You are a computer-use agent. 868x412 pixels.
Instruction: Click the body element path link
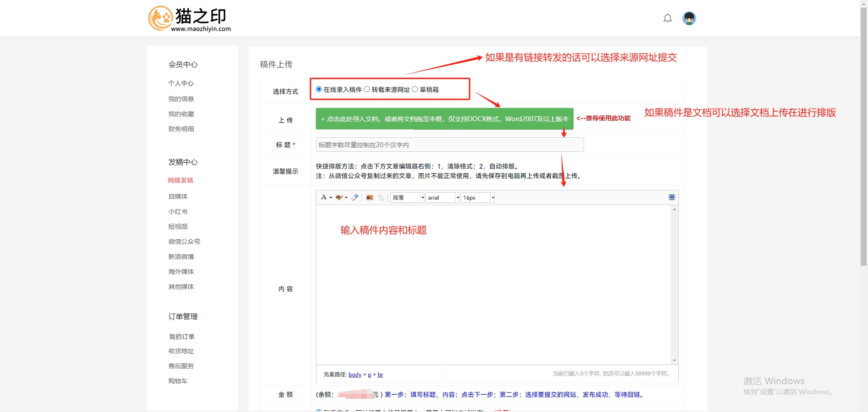pyautogui.click(x=355, y=375)
